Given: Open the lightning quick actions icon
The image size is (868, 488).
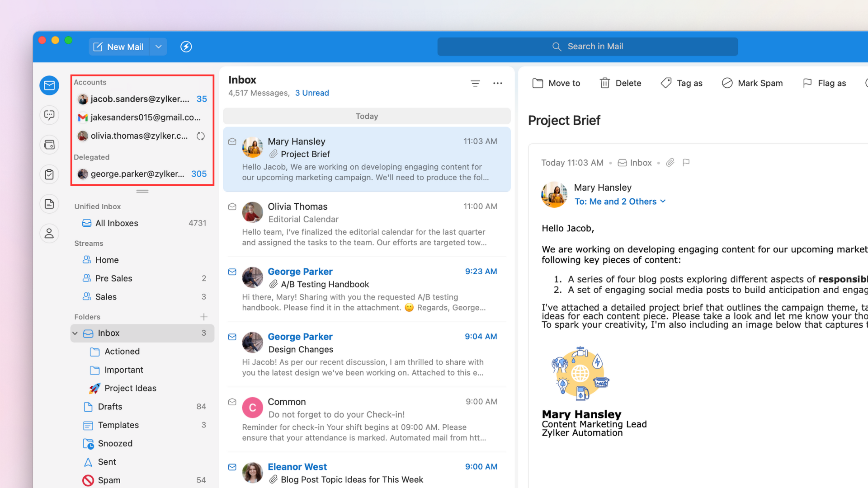Looking at the screenshot, I should pos(186,47).
